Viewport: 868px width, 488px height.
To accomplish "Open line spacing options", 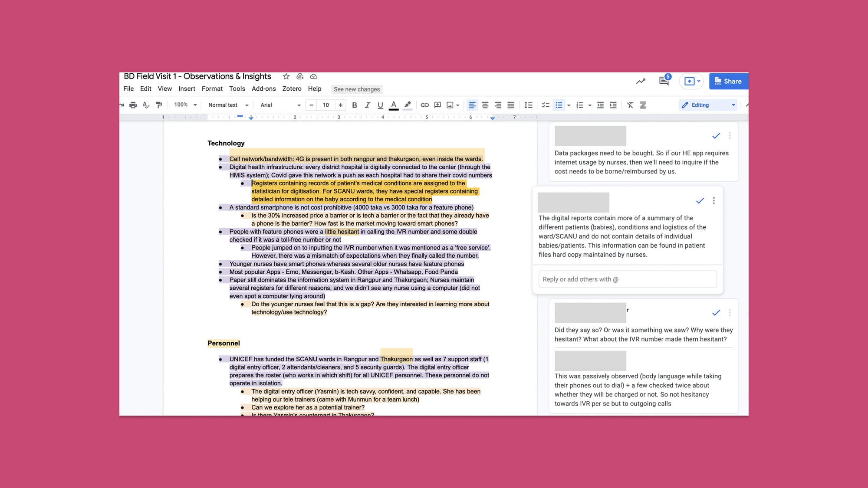I will point(528,105).
